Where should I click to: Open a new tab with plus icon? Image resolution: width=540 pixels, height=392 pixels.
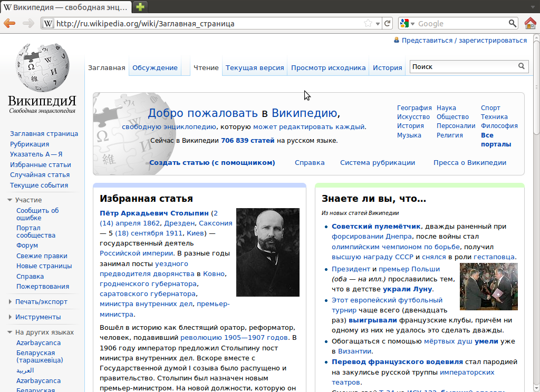point(140,7)
